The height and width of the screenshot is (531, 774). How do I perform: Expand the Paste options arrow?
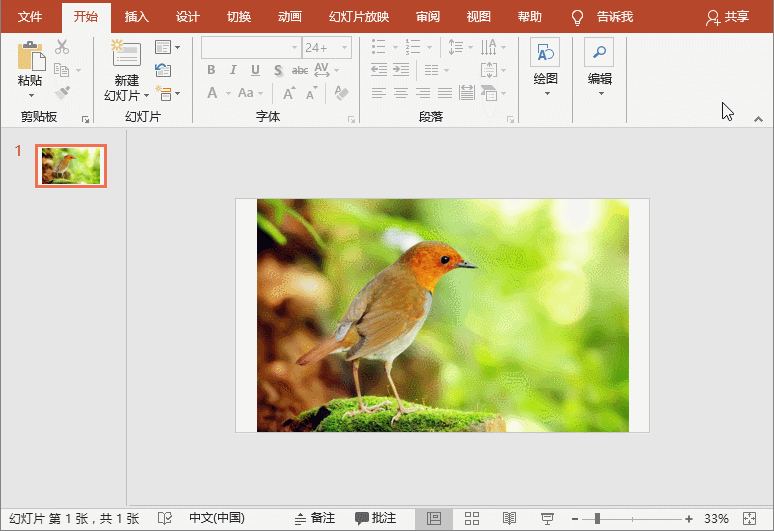click(30, 95)
